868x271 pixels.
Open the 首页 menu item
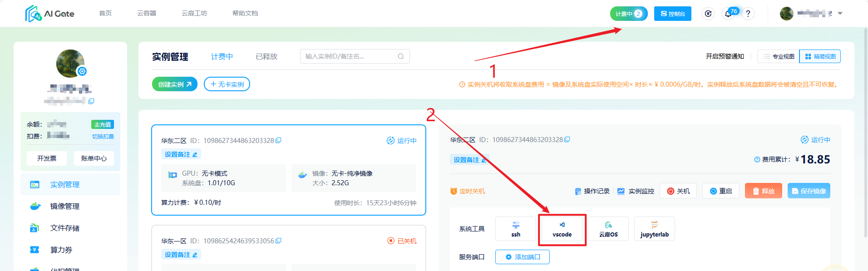105,14
